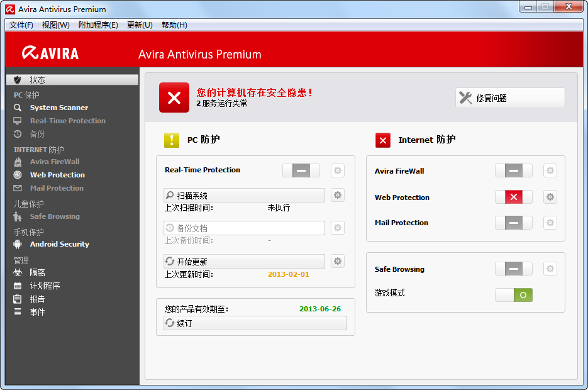This screenshot has height=390, width=588.
Task: Click the 续订 renew button
Action: click(255, 323)
